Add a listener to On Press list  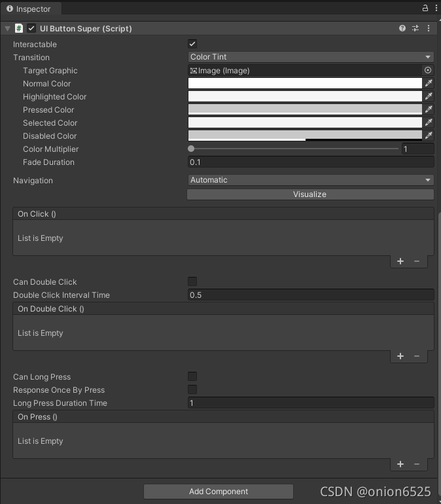click(x=400, y=464)
